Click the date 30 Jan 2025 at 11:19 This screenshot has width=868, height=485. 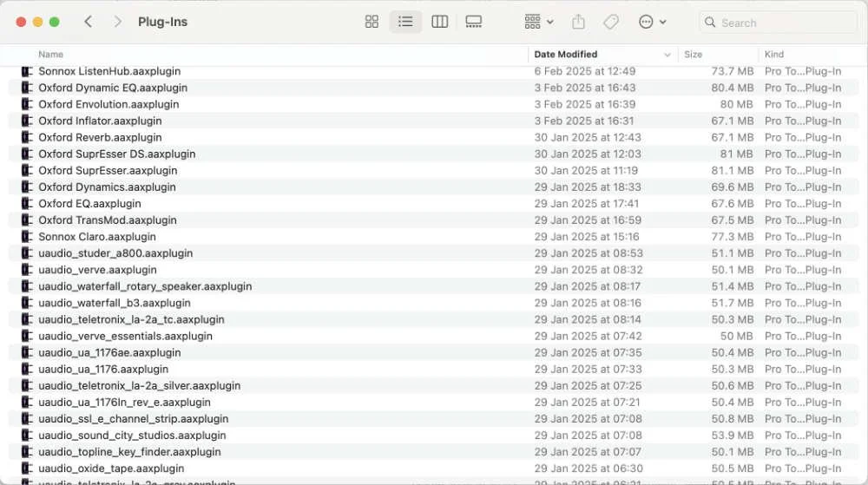click(x=586, y=170)
